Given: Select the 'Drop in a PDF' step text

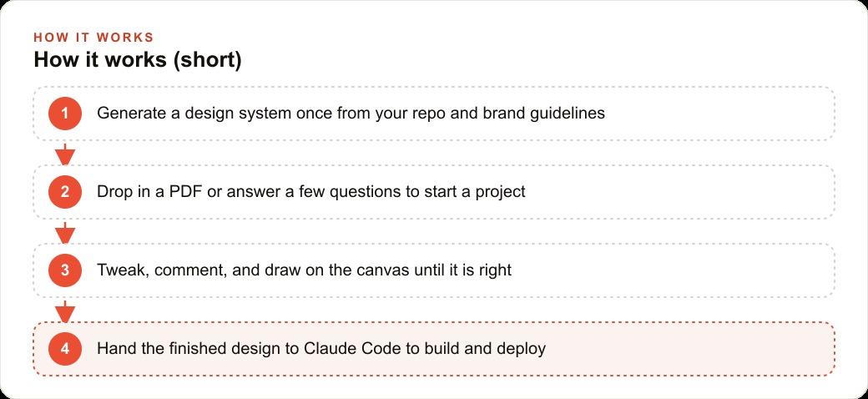Looking at the screenshot, I should [311, 192].
